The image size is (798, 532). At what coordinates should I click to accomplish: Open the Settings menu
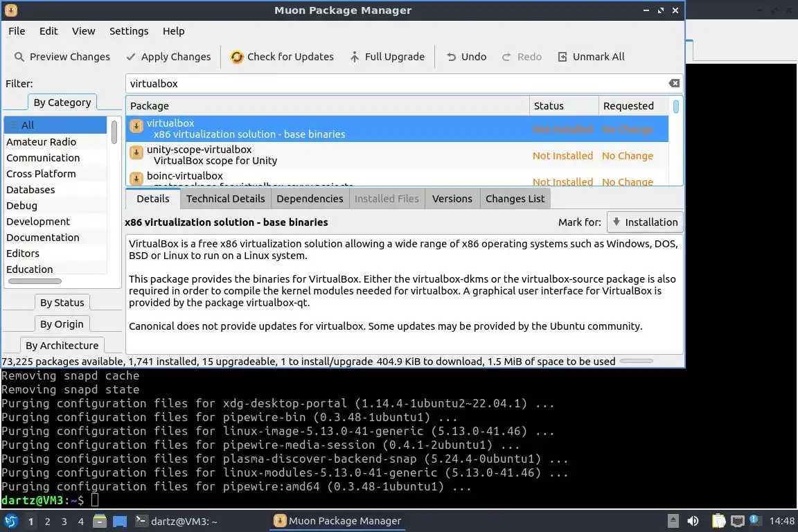tap(130, 31)
